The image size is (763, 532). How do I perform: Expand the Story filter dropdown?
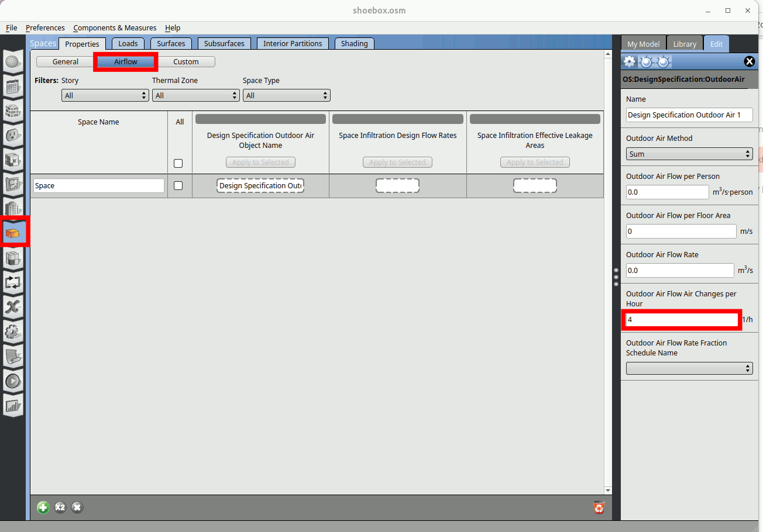105,95
